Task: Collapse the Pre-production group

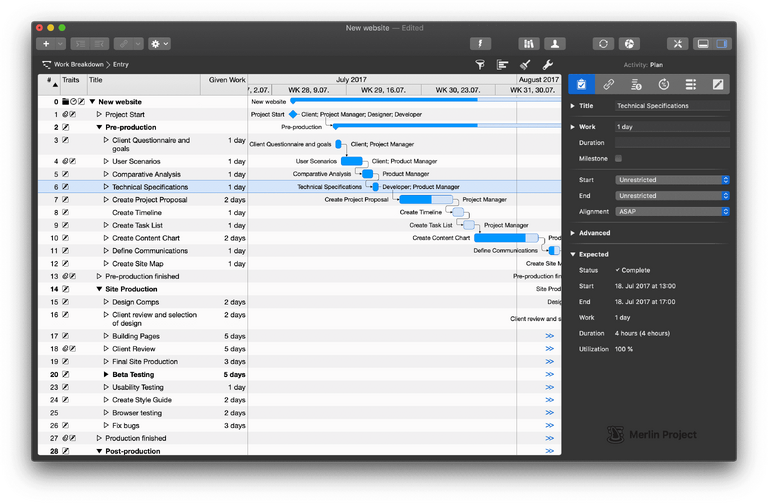Action: click(x=99, y=128)
